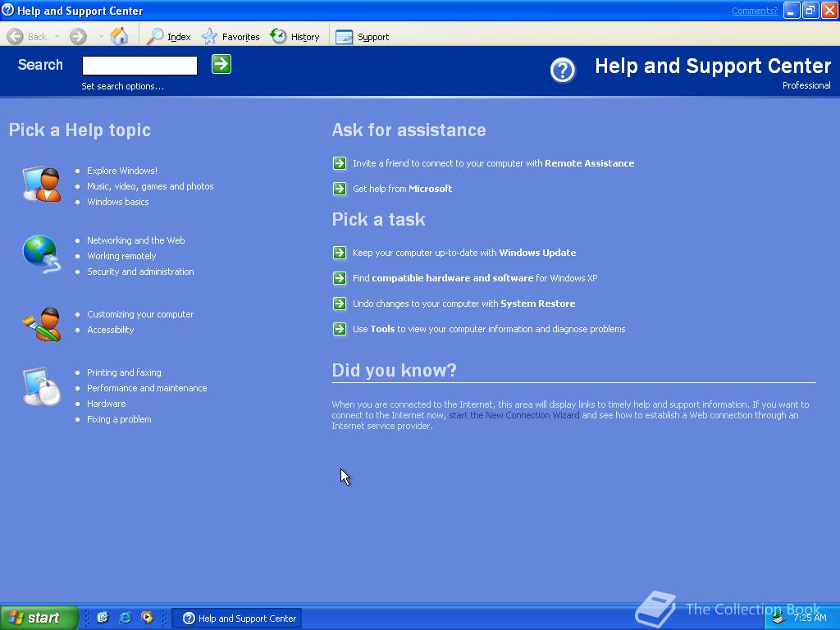Open the Windows start menu
This screenshot has width=840, height=630.
[39, 618]
